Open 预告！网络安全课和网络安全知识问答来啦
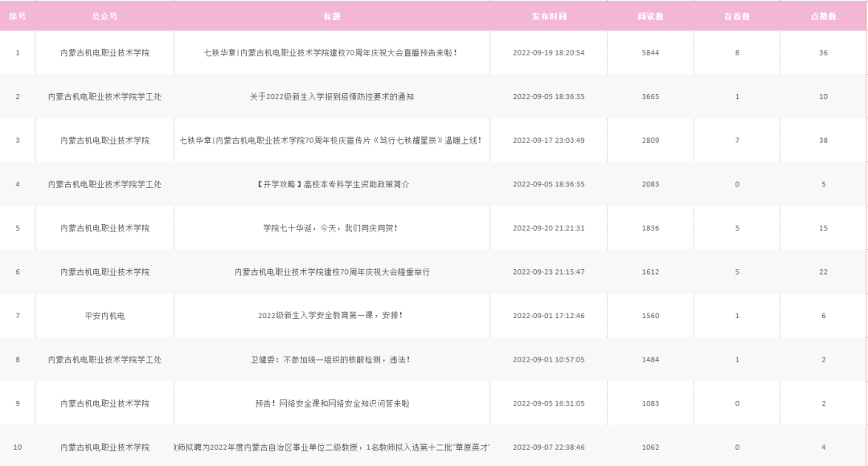 (331, 403)
